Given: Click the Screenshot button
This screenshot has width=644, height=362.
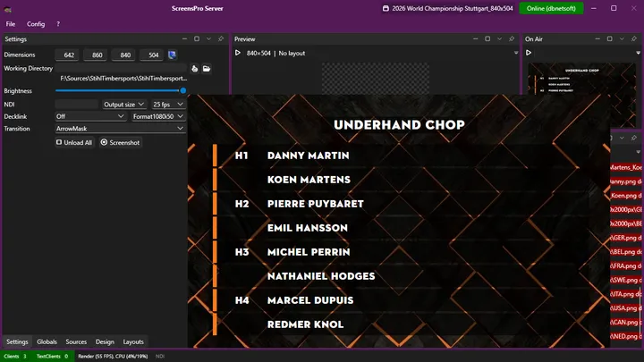Looking at the screenshot, I should [121, 142].
